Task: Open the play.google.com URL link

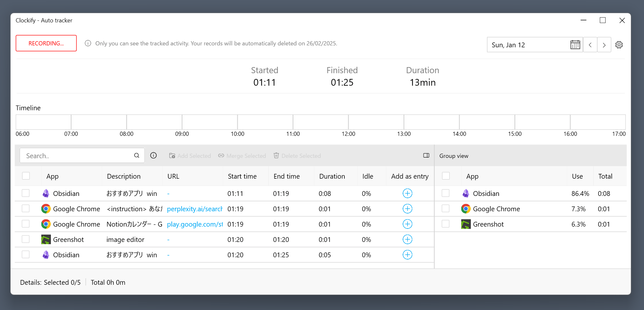Action: pyautogui.click(x=195, y=224)
